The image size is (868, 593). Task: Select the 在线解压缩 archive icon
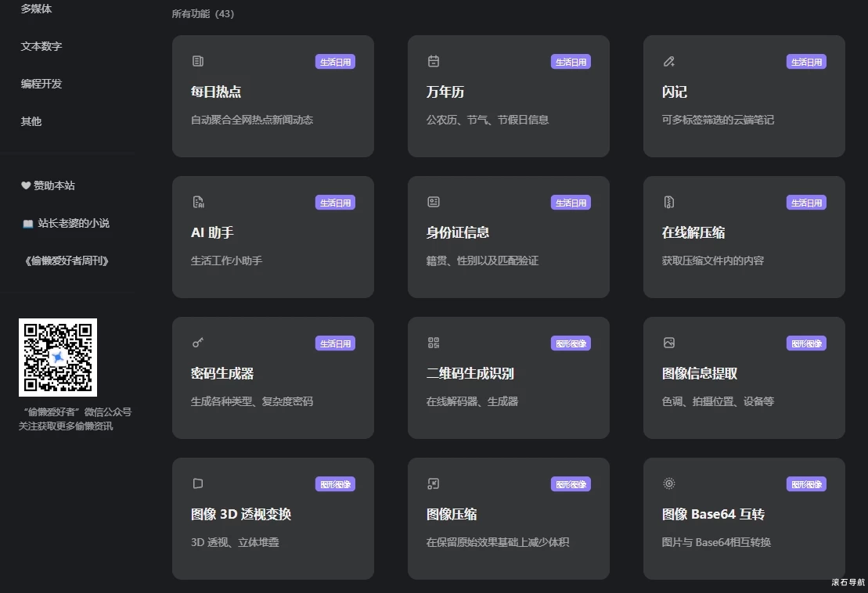pyautogui.click(x=668, y=202)
